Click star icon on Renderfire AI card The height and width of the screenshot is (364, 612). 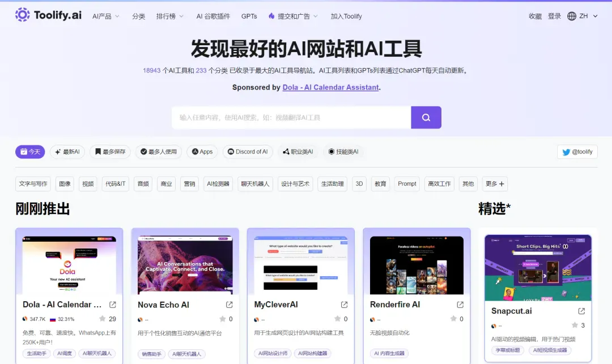click(453, 318)
